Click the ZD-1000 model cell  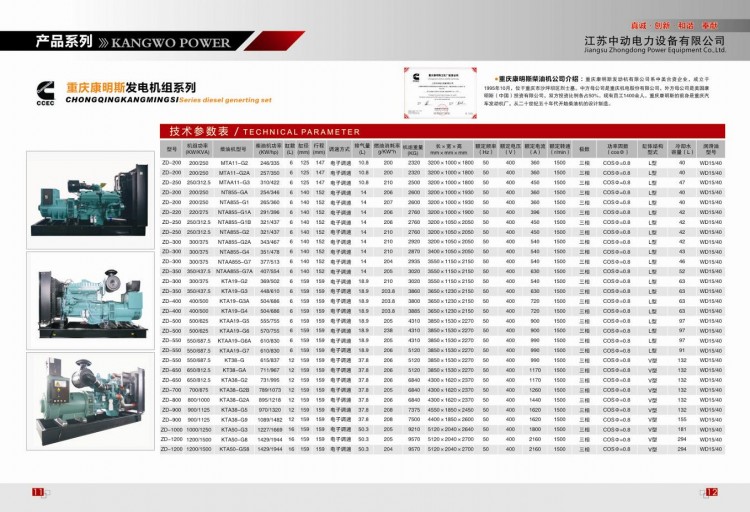(172, 430)
